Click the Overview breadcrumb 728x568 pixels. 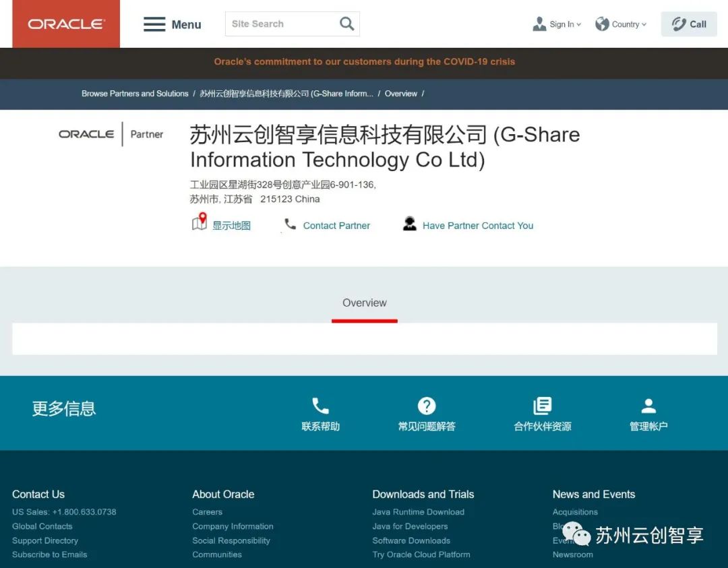(x=400, y=94)
